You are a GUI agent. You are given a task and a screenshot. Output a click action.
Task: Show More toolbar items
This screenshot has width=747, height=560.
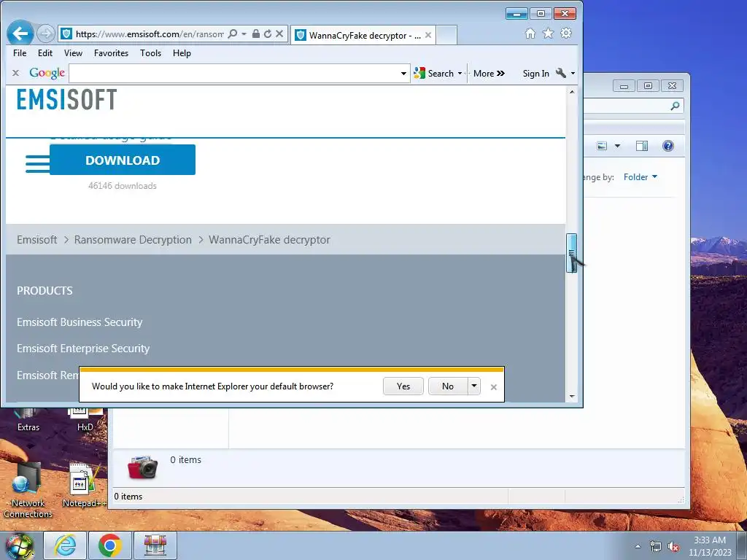pyautogui.click(x=489, y=74)
